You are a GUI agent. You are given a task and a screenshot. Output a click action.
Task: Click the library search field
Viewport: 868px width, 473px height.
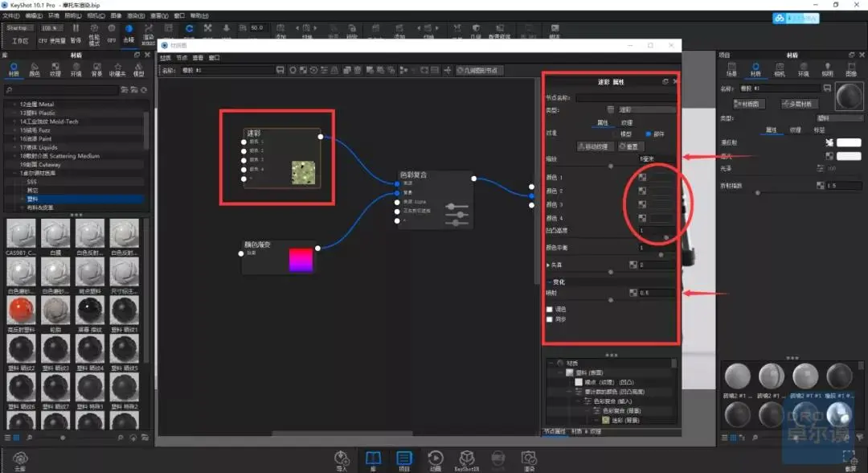[x=62, y=90]
